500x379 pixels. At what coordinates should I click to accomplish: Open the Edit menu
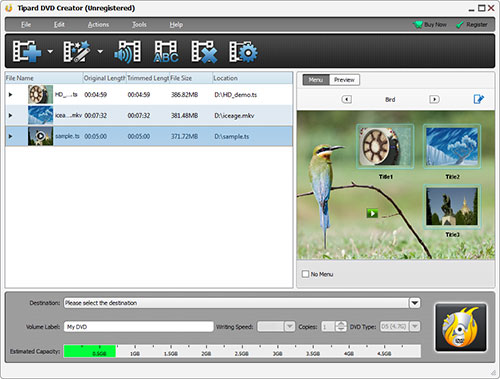pos(59,24)
